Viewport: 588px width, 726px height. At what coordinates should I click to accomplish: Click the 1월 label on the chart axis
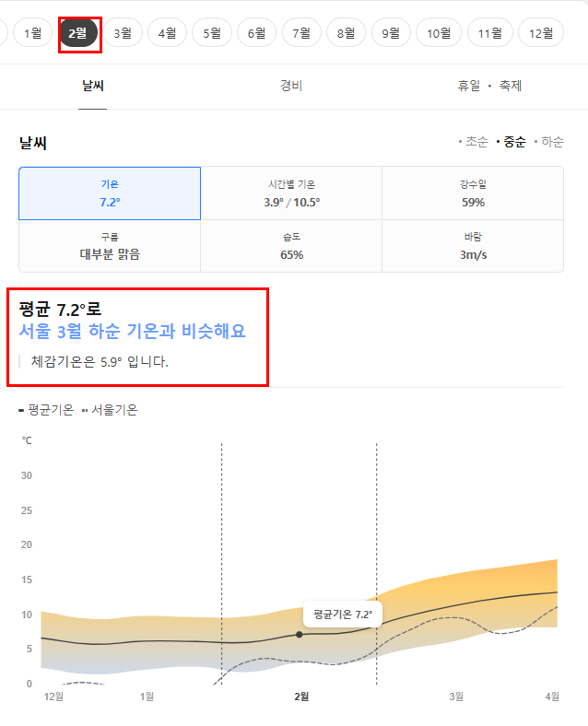click(147, 697)
